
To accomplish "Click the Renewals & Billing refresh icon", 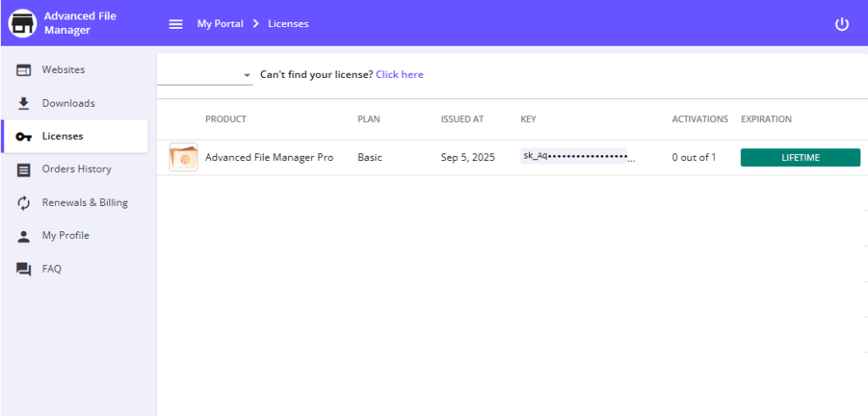I will [23, 203].
